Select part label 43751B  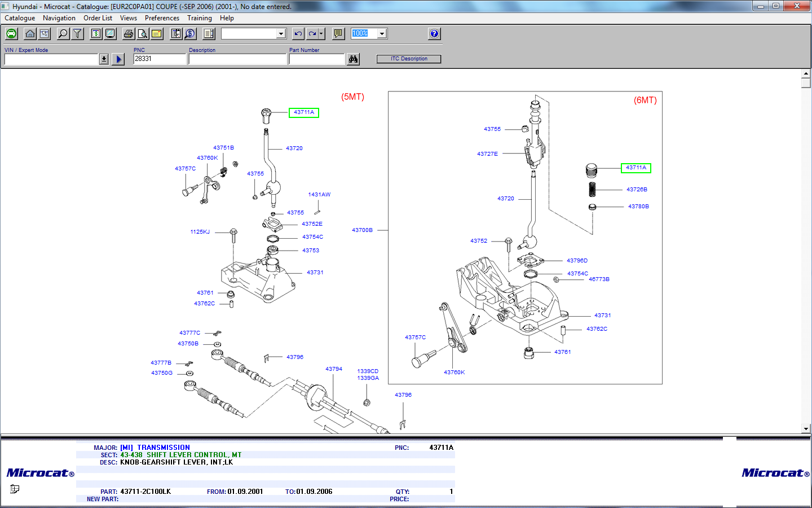coord(223,148)
